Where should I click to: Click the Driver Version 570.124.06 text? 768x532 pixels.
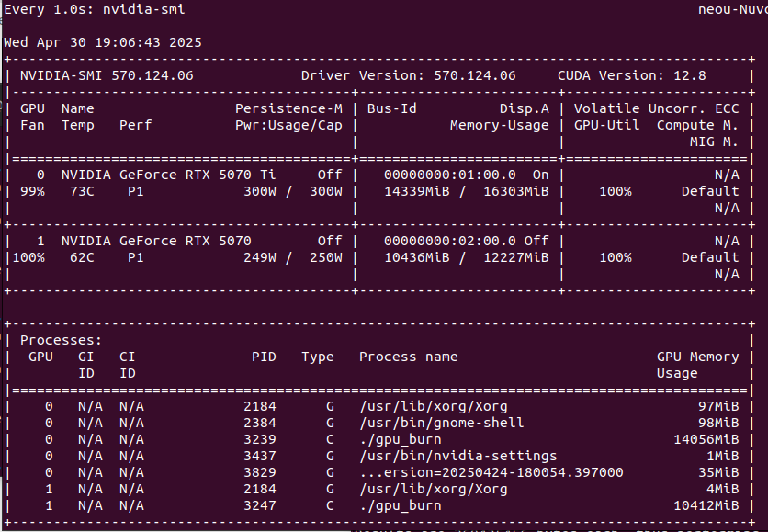[x=409, y=75]
